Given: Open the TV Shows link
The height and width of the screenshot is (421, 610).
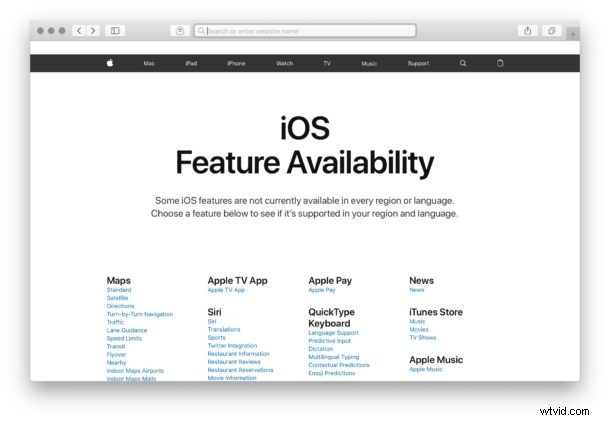Looking at the screenshot, I should (422, 338).
